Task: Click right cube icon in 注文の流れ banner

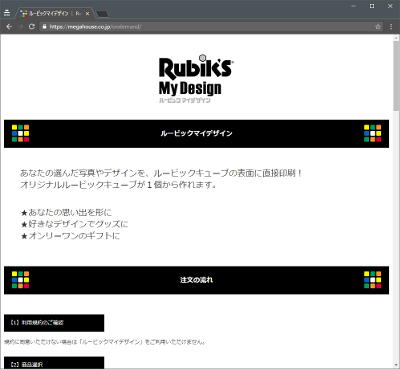Action: (373, 280)
